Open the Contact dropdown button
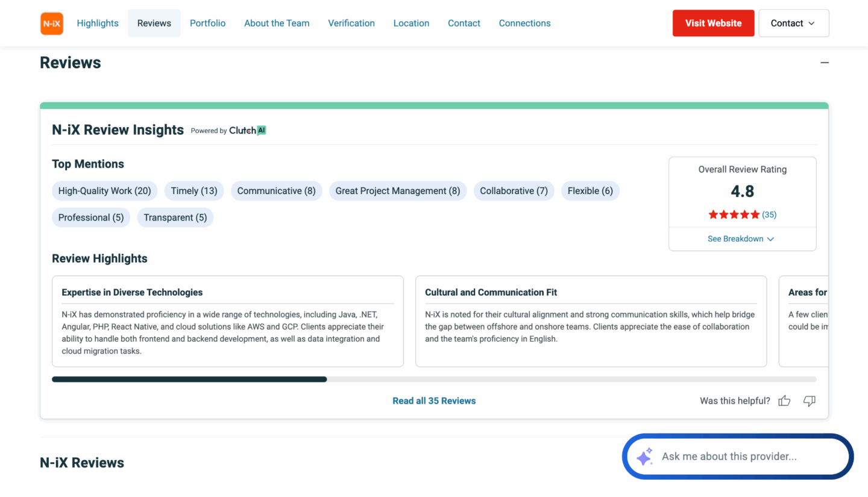The image size is (868, 497). [793, 23]
